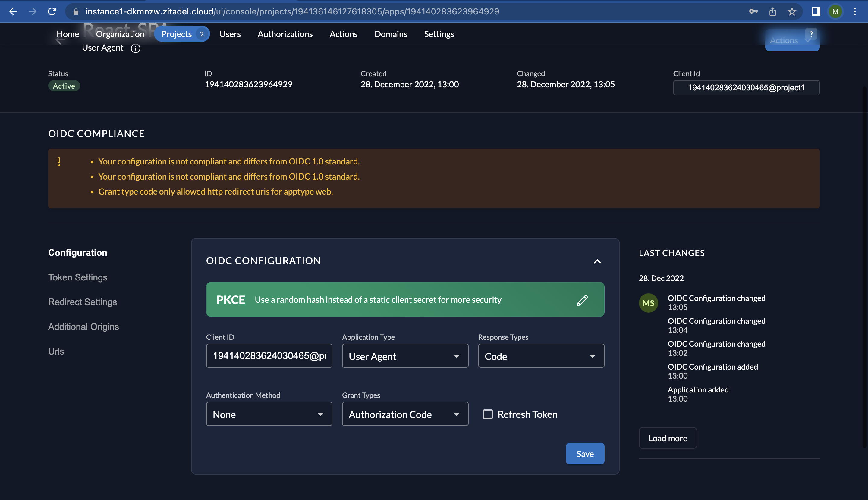
Task: Open the browser side panel icon
Action: point(816,11)
